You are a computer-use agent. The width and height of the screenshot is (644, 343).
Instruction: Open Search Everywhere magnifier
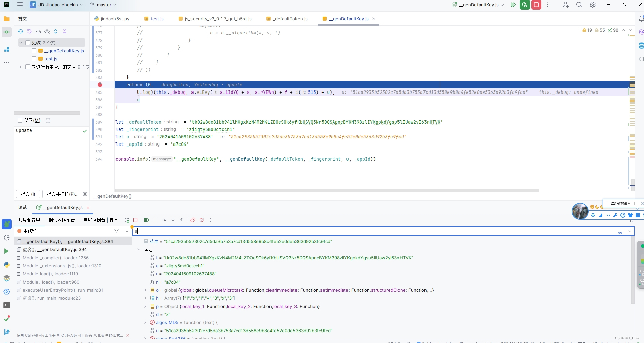[x=579, y=5]
